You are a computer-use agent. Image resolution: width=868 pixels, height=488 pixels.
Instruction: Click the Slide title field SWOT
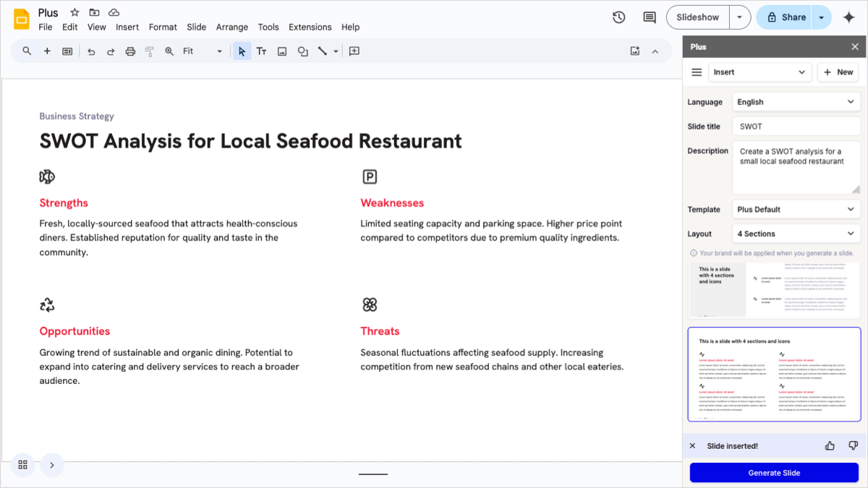pyautogui.click(x=796, y=127)
